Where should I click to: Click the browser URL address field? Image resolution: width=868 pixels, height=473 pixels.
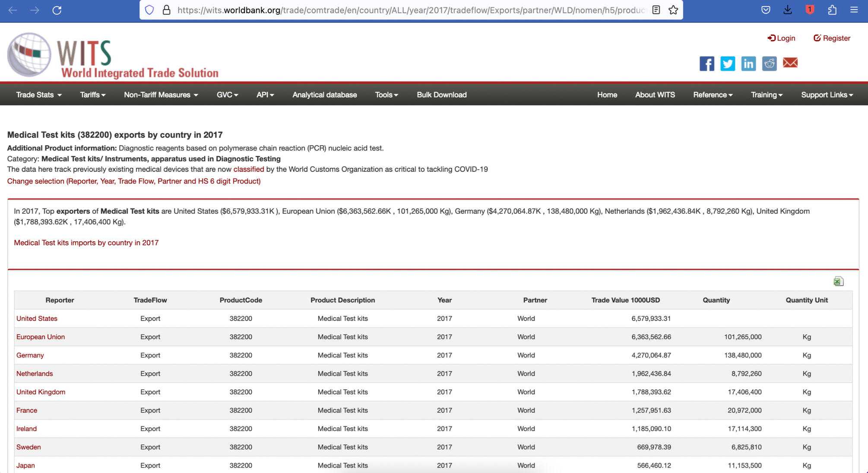point(410,10)
